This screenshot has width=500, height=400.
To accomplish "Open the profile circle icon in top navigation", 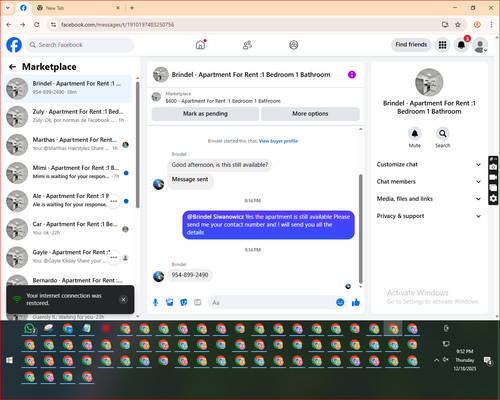I will pyautogui.click(x=294, y=45).
